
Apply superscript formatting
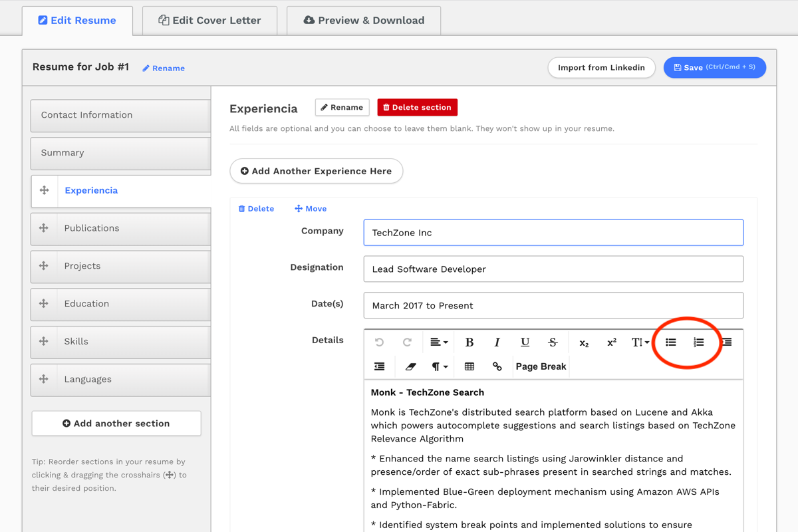611,342
